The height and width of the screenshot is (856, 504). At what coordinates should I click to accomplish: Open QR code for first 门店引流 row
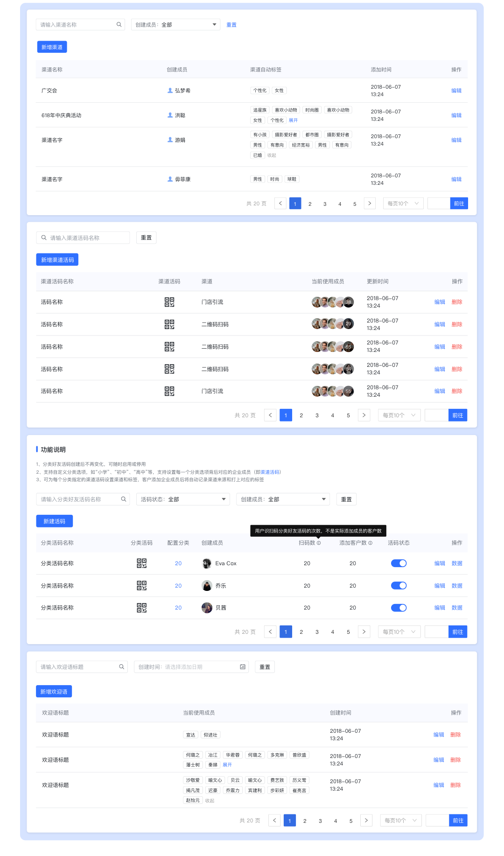pos(169,302)
